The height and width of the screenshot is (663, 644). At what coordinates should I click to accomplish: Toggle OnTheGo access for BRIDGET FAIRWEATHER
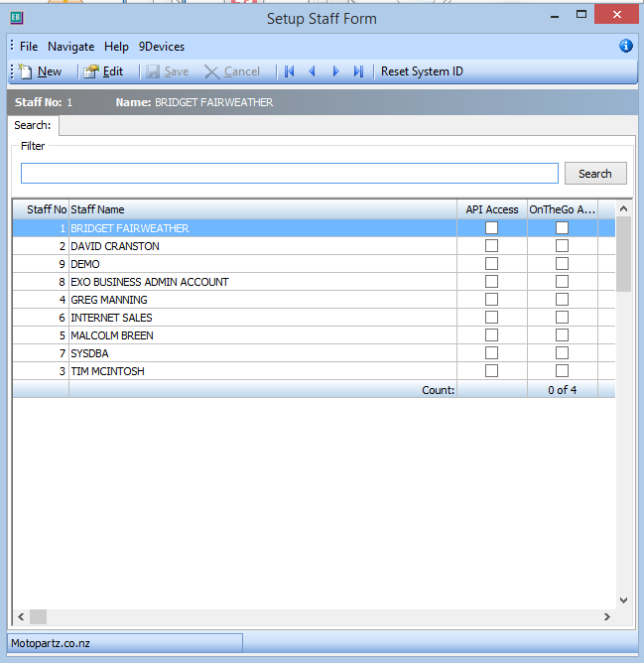click(x=562, y=228)
